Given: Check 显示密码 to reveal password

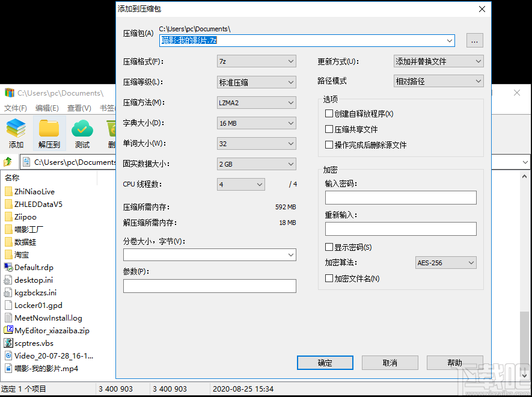Looking at the screenshot, I should pos(329,247).
